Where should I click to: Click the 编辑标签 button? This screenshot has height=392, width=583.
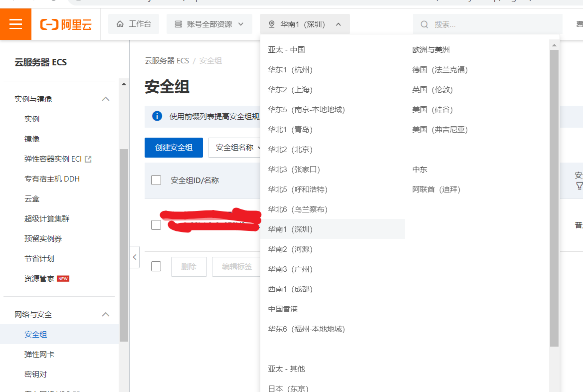click(237, 267)
